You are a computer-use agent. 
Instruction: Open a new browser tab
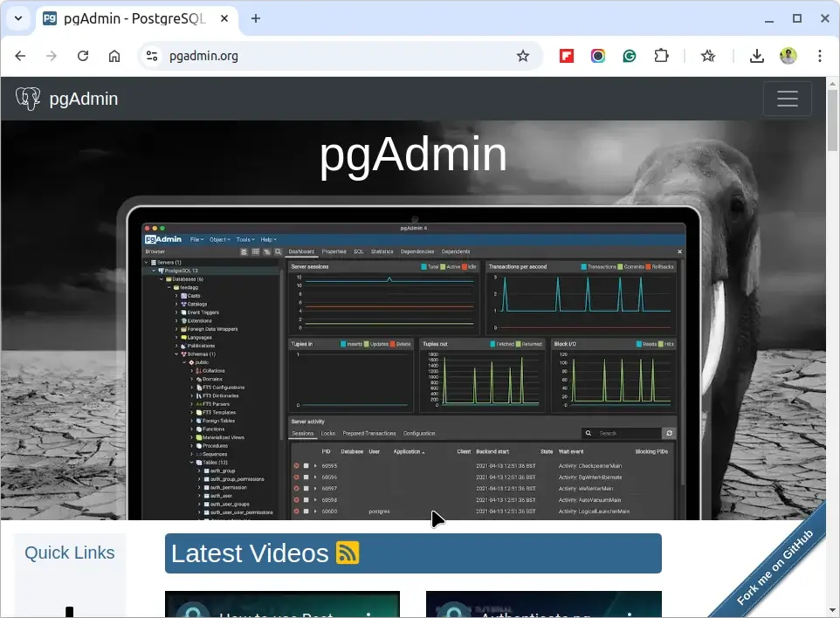(x=256, y=18)
